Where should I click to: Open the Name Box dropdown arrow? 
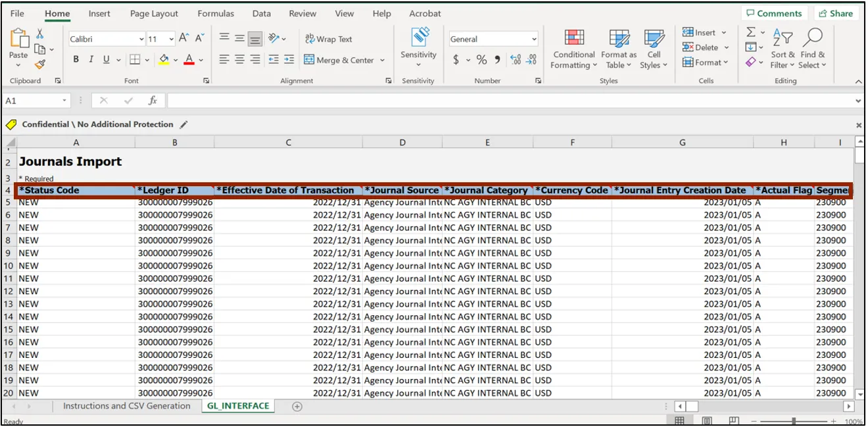click(64, 101)
